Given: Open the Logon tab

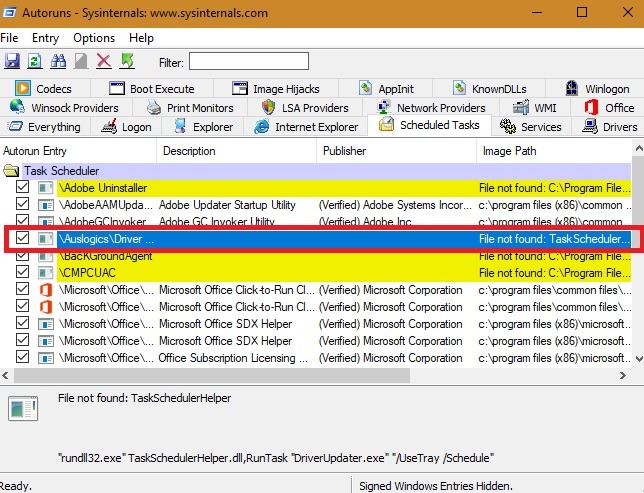Looking at the screenshot, I should 126,127.
